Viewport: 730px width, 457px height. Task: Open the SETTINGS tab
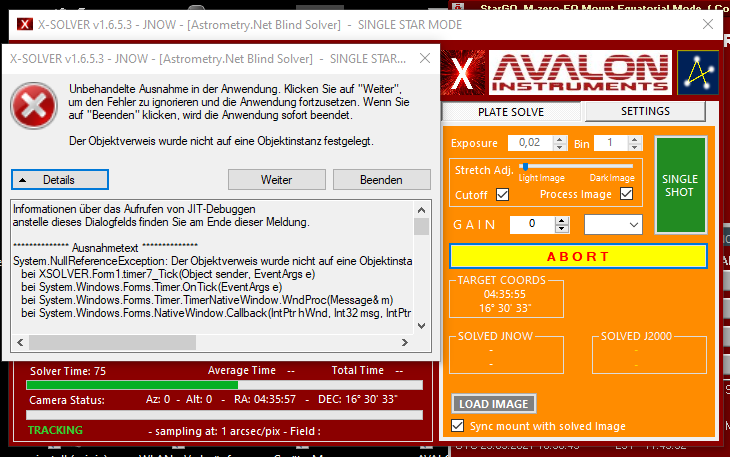tap(645, 111)
